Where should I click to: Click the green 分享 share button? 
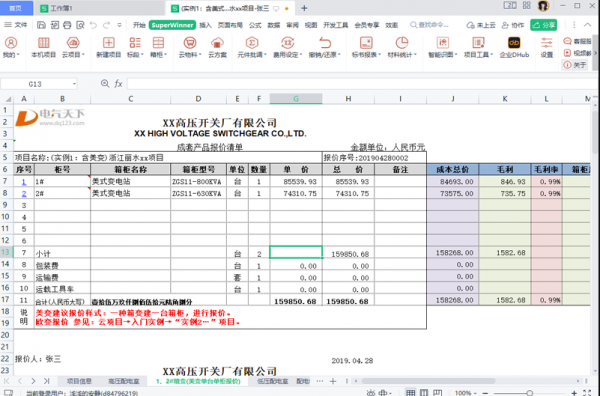pos(543,25)
